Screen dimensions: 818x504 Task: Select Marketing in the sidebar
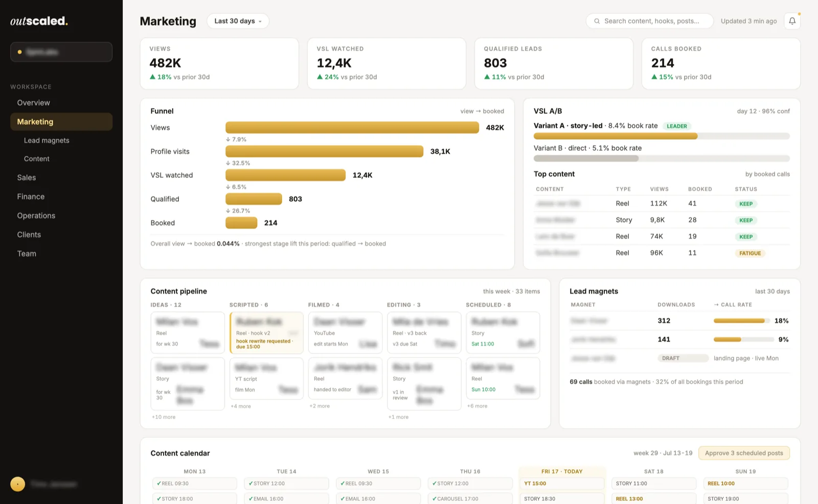(61, 122)
